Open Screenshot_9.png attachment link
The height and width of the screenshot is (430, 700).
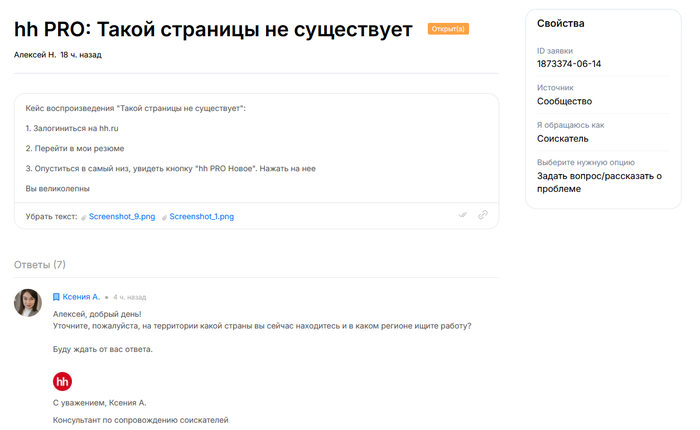tap(122, 217)
